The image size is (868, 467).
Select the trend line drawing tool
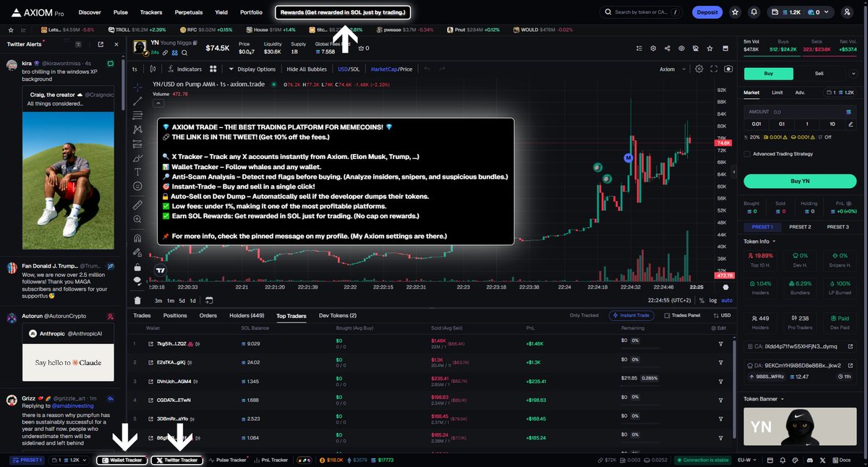(137, 100)
